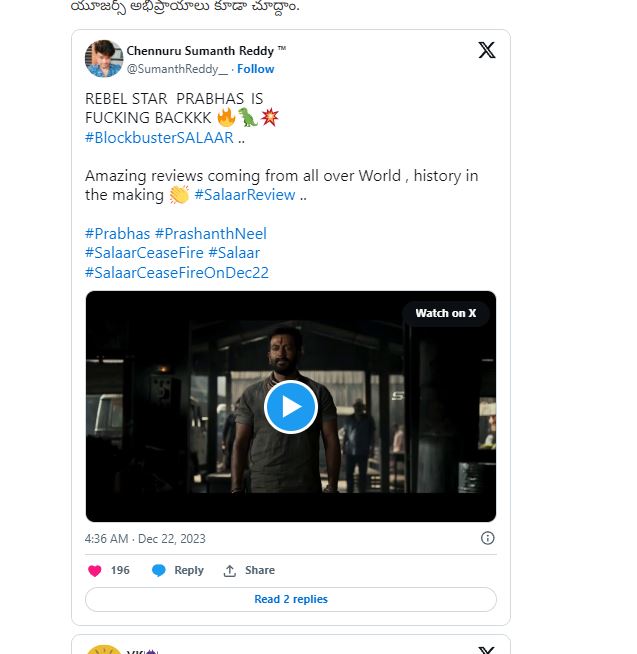This screenshot has width=637, height=654.
Task: Click the @SumanthReddy__ handle
Action: pos(177,69)
